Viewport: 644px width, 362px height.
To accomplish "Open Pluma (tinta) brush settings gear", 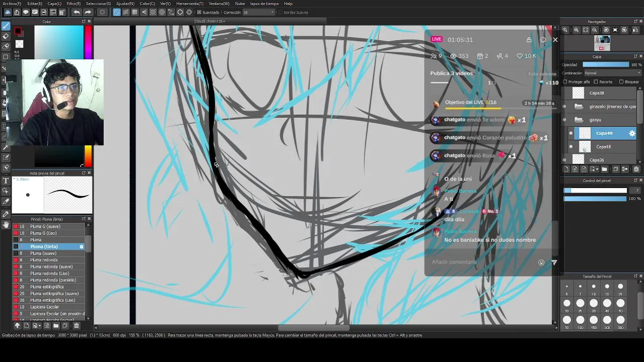I will click(x=82, y=246).
